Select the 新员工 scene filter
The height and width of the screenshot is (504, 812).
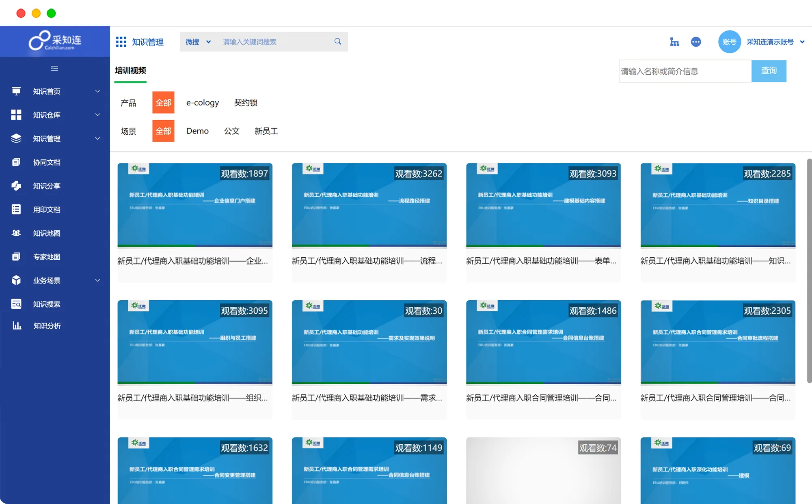tap(266, 131)
